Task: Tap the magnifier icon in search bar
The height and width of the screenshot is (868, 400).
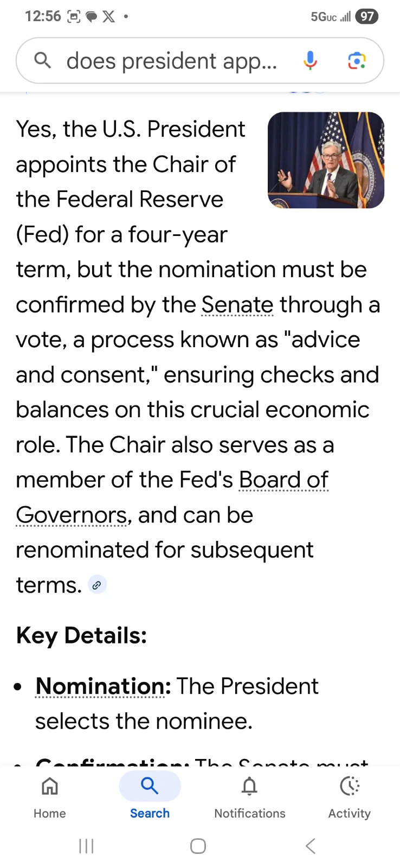Action: pyautogui.click(x=42, y=61)
